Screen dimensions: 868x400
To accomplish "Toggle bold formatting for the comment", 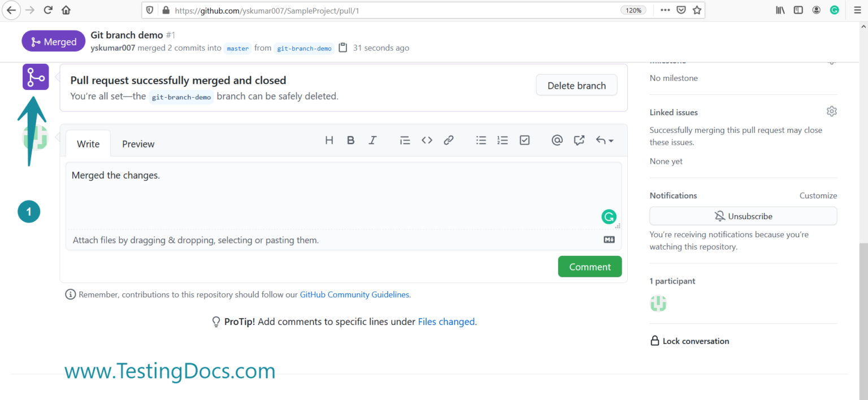I will 350,140.
